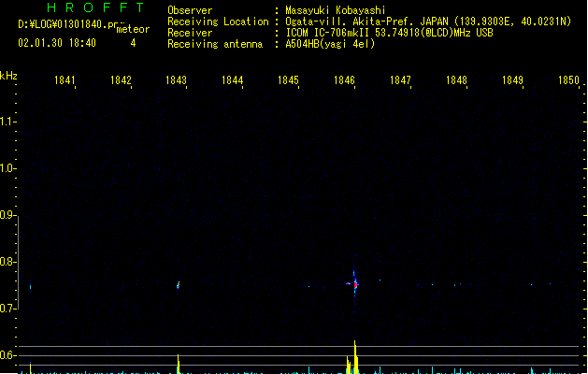Click the Receiving Location label

point(218,22)
